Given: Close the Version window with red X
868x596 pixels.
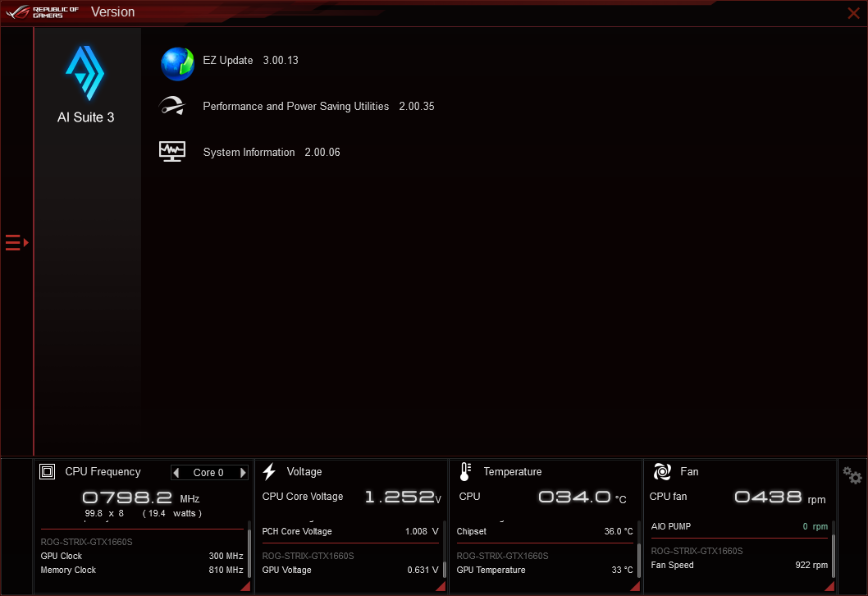Looking at the screenshot, I should (x=853, y=13).
